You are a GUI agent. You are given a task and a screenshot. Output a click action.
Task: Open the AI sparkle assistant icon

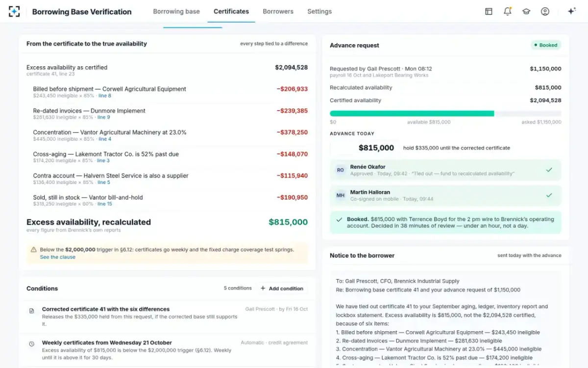(571, 11)
